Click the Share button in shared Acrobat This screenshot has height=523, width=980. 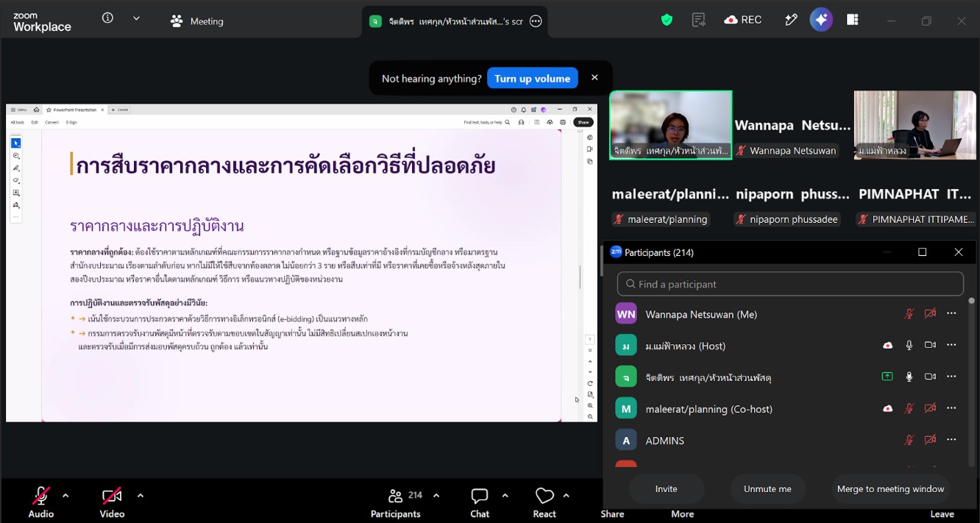[x=583, y=122]
